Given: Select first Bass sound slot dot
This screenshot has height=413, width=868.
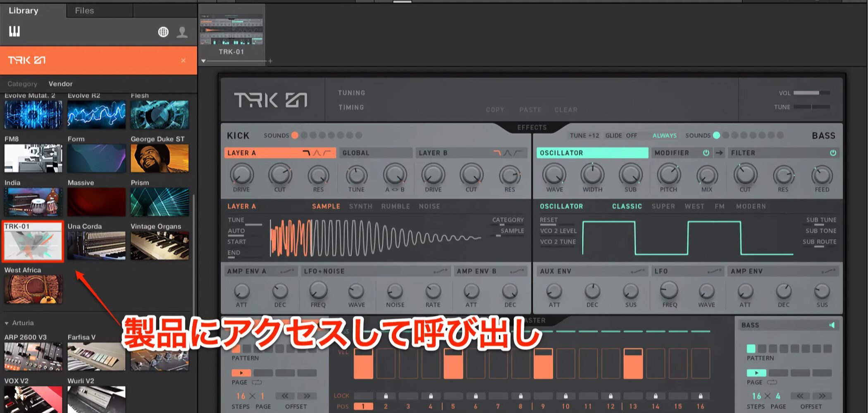Looking at the screenshot, I should 716,135.
